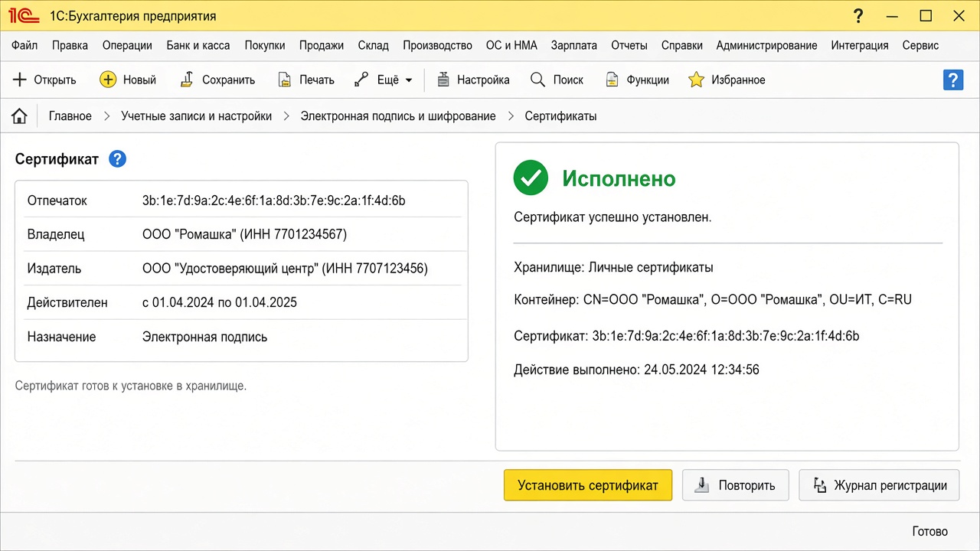This screenshot has height=551, width=980.
Task: Open the Администрирование menu
Action: click(x=767, y=45)
